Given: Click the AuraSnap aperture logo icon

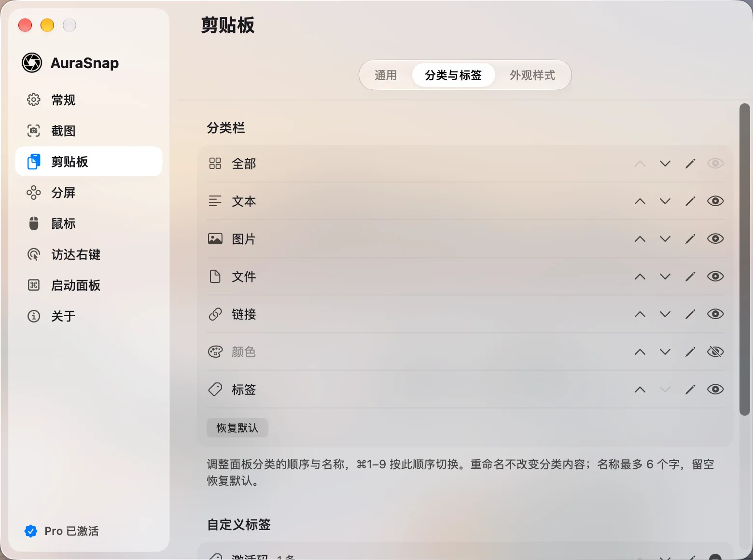Looking at the screenshot, I should pyautogui.click(x=32, y=63).
